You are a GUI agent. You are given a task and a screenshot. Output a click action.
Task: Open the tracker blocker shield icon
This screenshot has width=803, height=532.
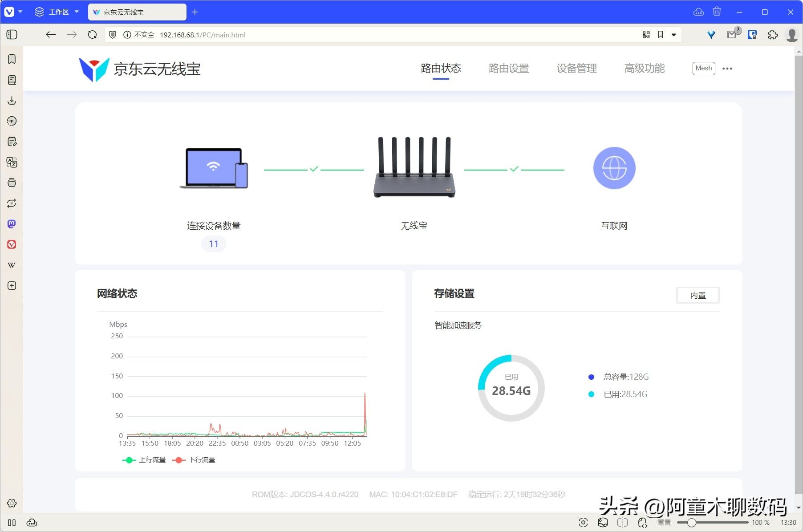(113, 35)
